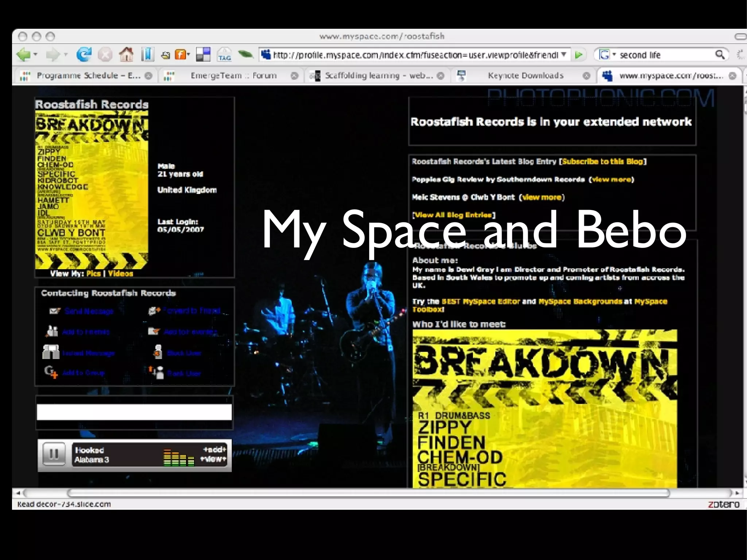Click the Zotero status bar label
The image size is (747, 560).
point(724,504)
